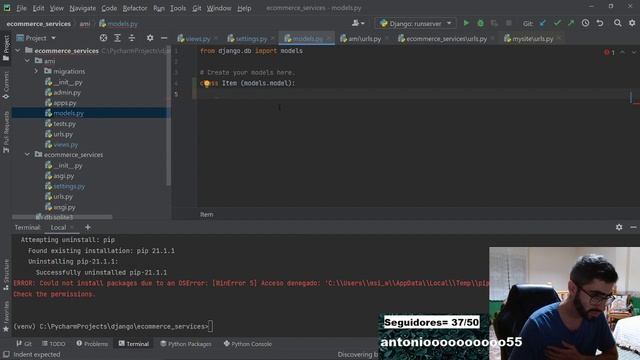Click the ami breadcrumb in navigation bar
The height and width of the screenshot is (360, 640).
(x=84, y=24)
